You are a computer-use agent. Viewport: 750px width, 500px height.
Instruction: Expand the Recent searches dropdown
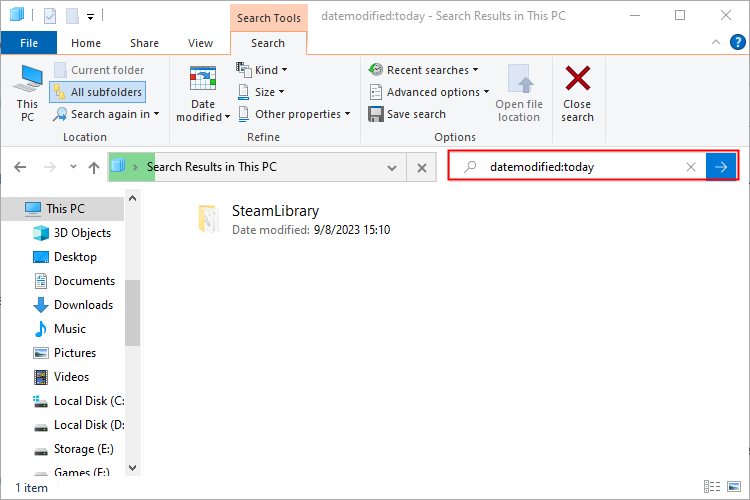click(423, 70)
